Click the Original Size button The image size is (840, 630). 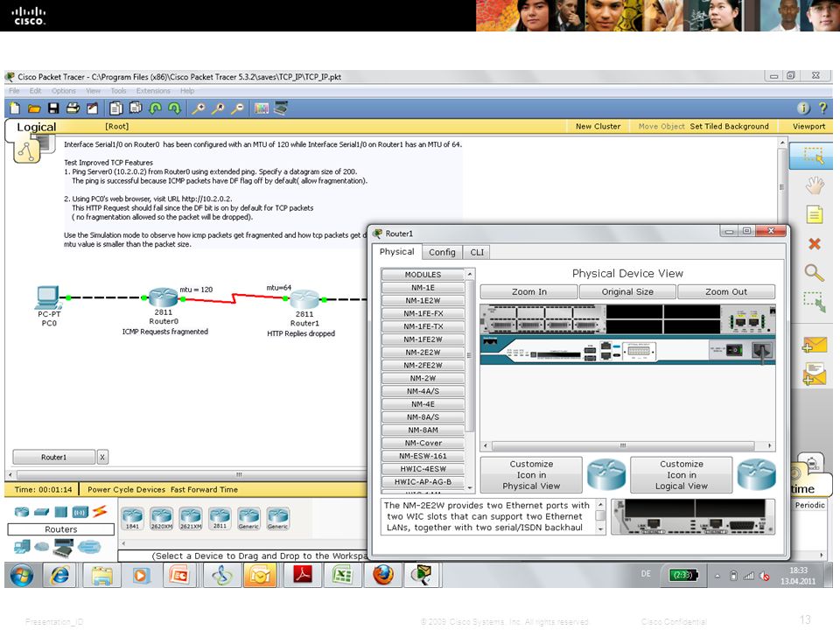(627, 292)
